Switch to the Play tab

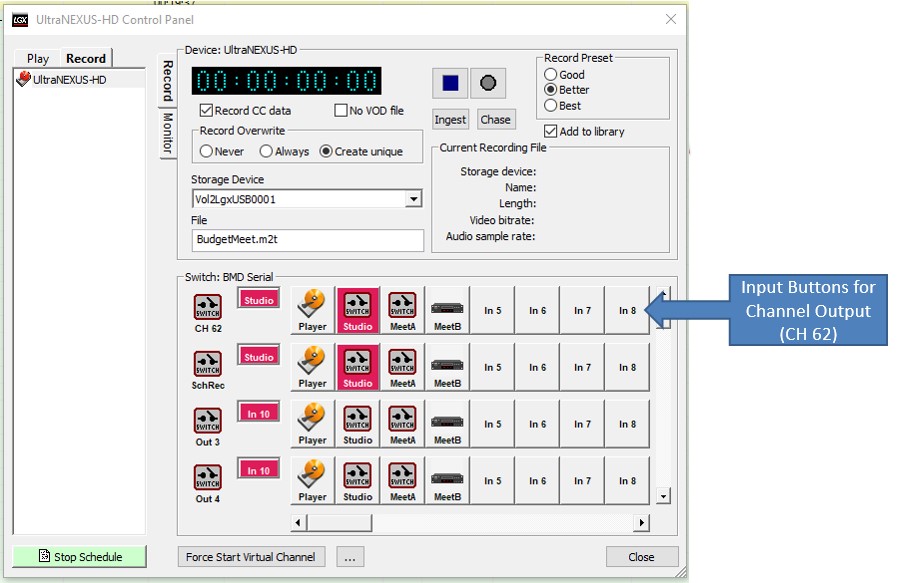click(x=38, y=58)
